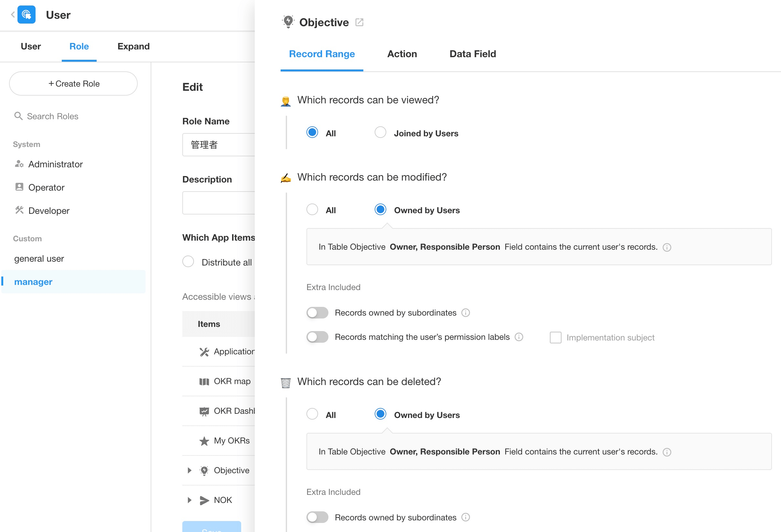Click info icon beside modify records rule
This screenshot has width=781, height=532.
click(x=667, y=247)
